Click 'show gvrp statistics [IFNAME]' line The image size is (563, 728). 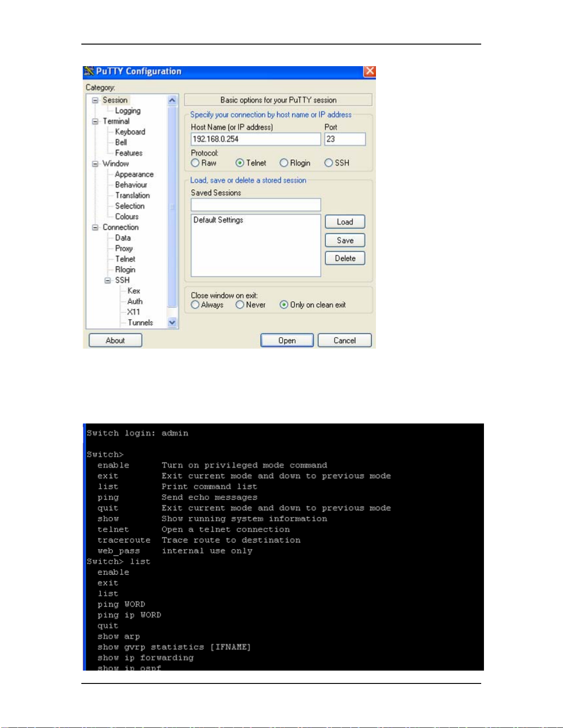click(174, 647)
